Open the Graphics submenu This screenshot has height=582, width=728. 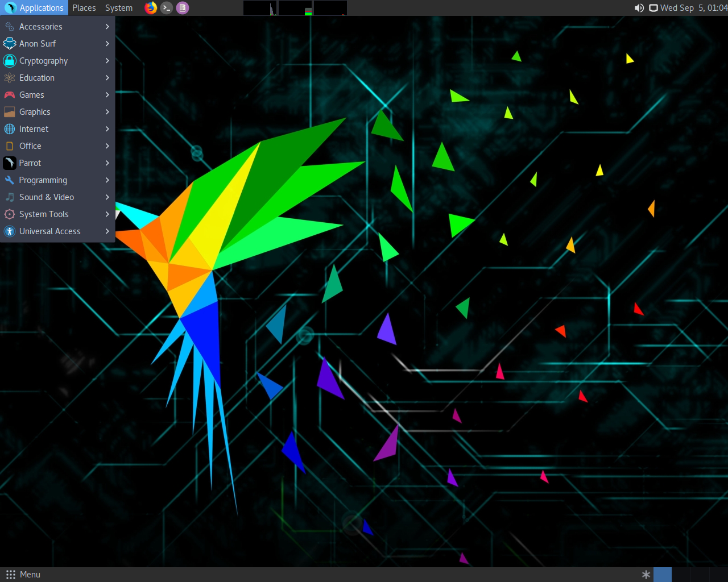[57, 112]
